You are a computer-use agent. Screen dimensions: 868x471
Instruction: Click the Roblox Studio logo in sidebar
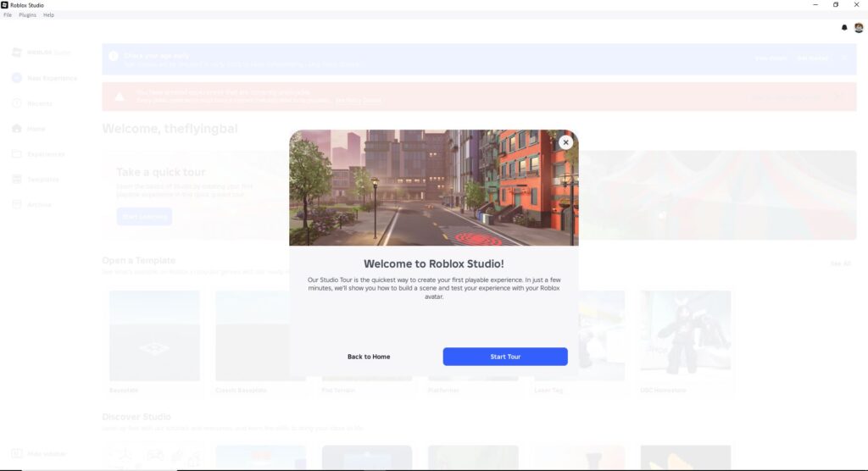(x=17, y=53)
